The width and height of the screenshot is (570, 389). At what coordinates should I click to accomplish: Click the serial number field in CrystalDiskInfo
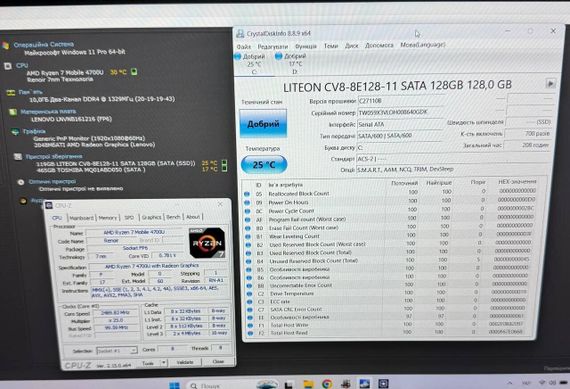coord(400,112)
